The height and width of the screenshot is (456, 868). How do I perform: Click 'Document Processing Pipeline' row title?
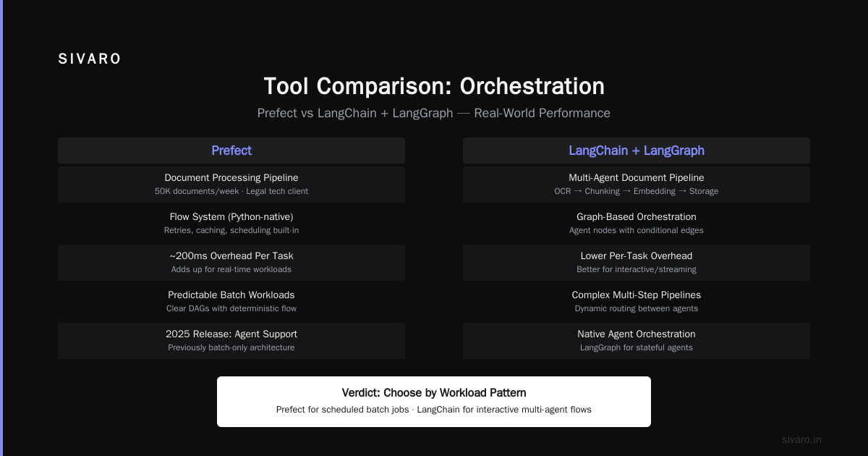click(231, 177)
